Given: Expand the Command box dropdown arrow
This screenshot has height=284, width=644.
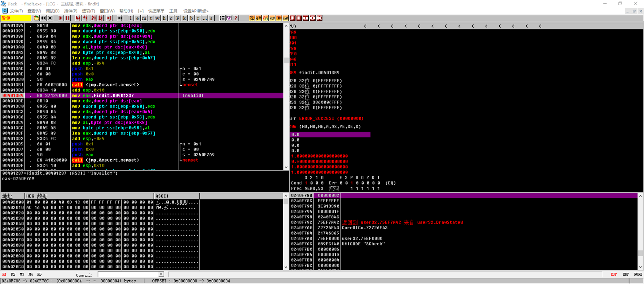Looking at the screenshot, I should coord(161,275).
